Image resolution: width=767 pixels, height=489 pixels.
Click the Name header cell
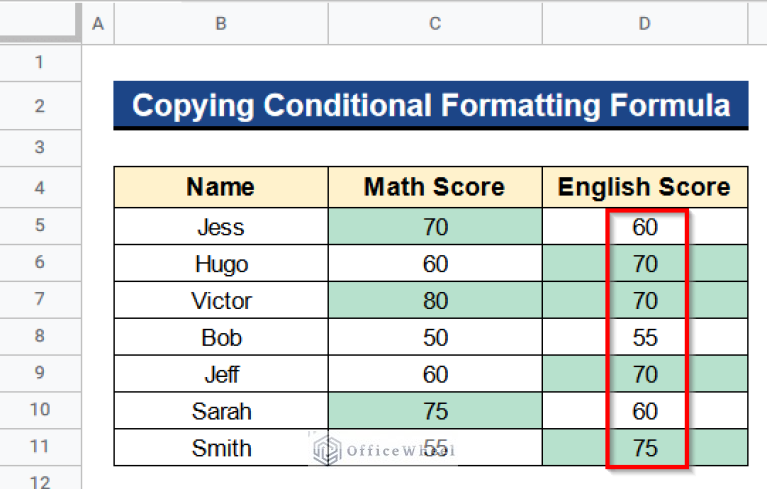tap(220, 187)
